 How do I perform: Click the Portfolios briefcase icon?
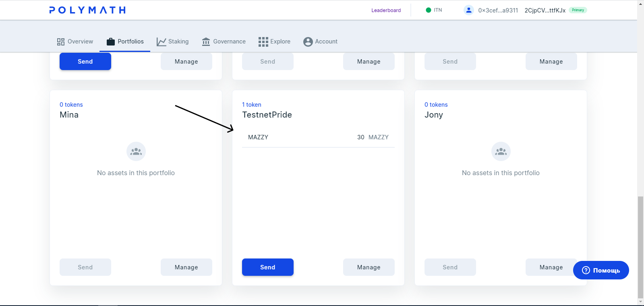(x=111, y=41)
